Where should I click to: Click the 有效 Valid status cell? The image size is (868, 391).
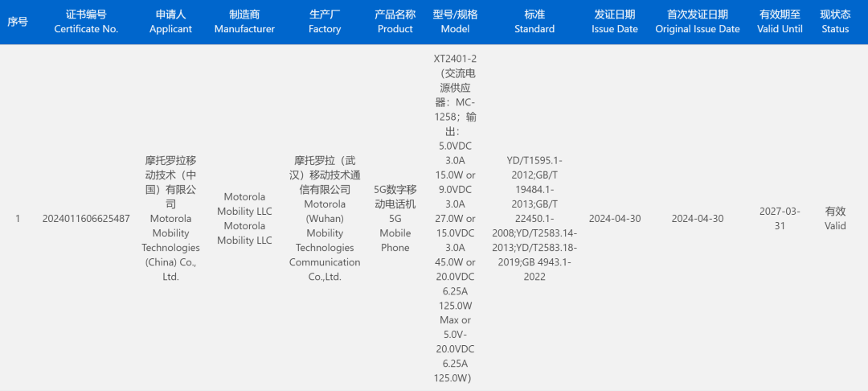pyautogui.click(x=835, y=218)
